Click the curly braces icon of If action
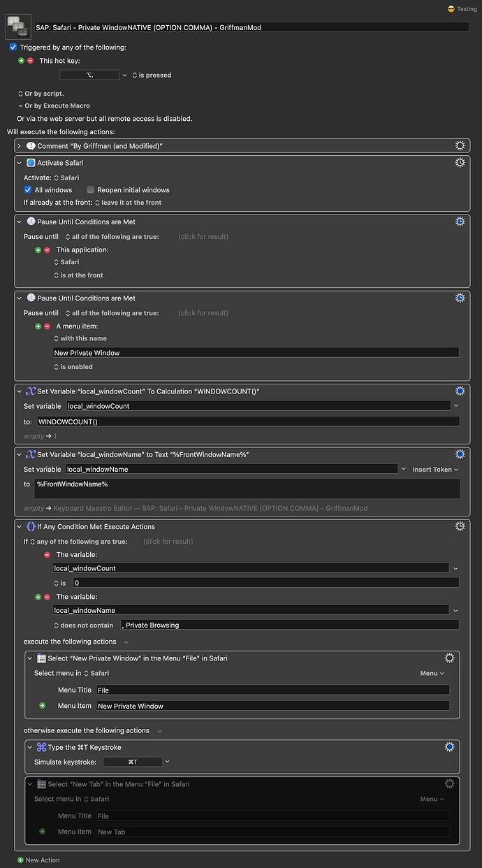 31,526
